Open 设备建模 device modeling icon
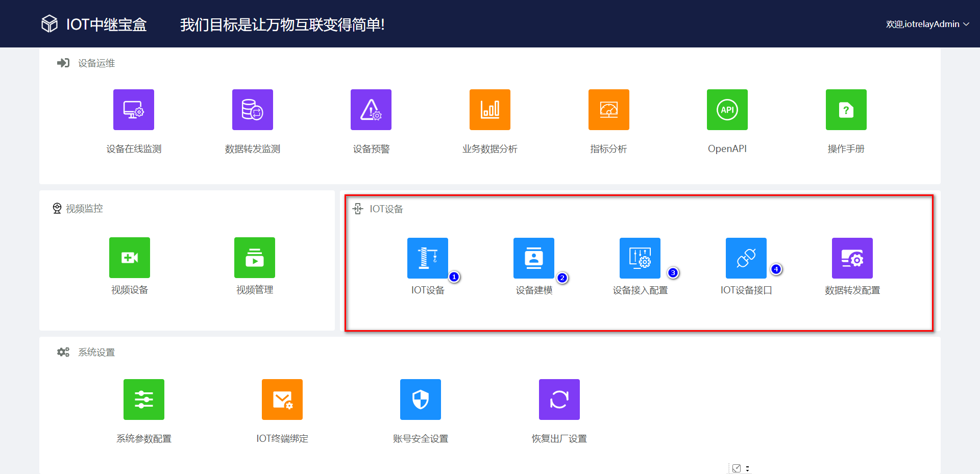 534,258
